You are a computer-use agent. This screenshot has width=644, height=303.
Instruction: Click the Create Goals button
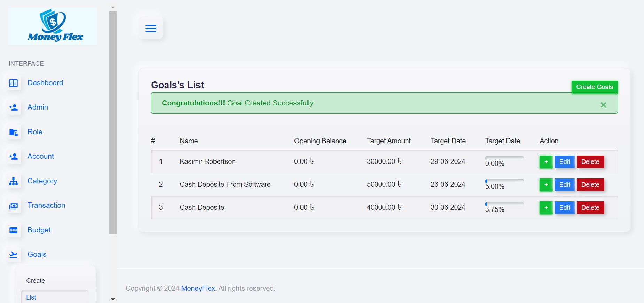click(x=594, y=87)
